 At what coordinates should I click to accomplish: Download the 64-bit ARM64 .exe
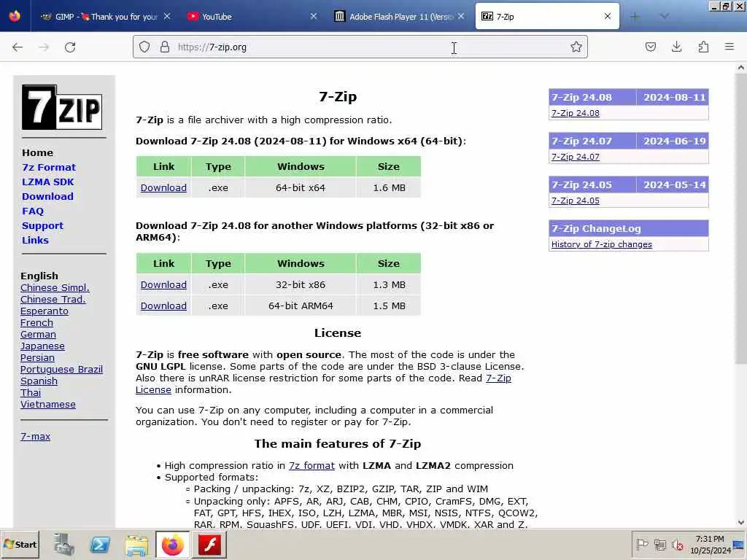click(163, 306)
